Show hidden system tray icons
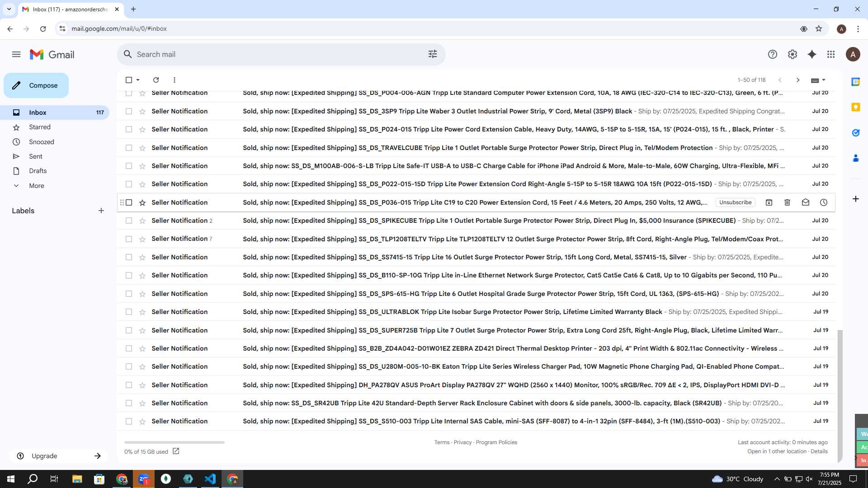Screen dimensions: 868x488 (x=777, y=479)
